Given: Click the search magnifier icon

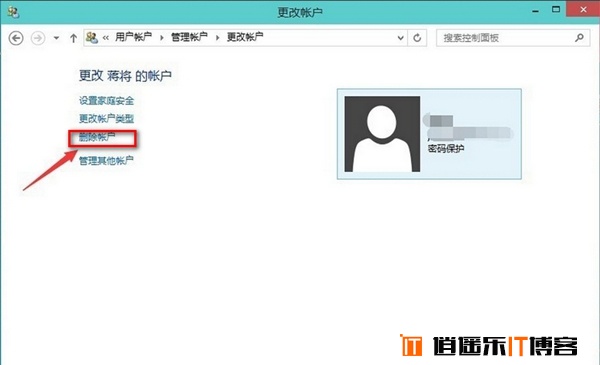Looking at the screenshot, I should click(579, 37).
